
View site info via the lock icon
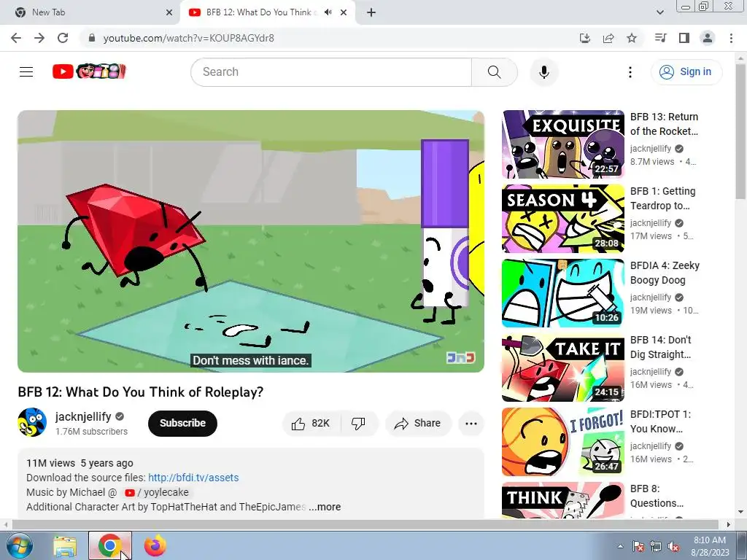click(x=92, y=38)
